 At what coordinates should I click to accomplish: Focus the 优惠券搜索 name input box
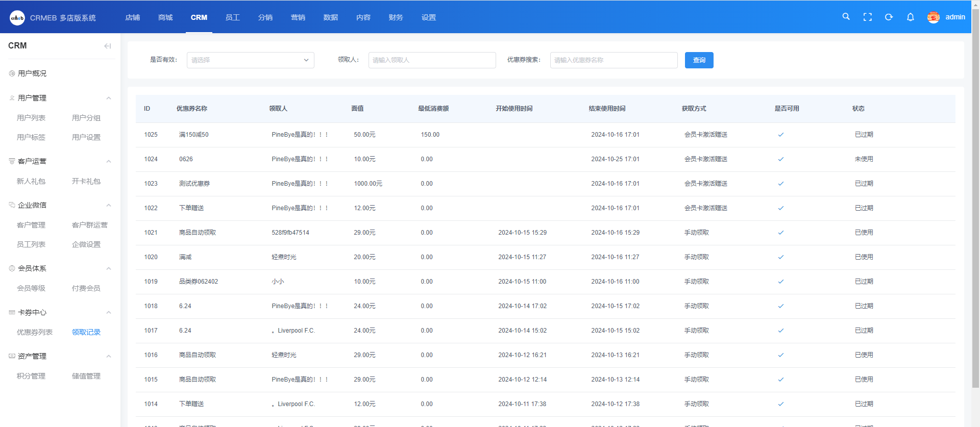(614, 60)
